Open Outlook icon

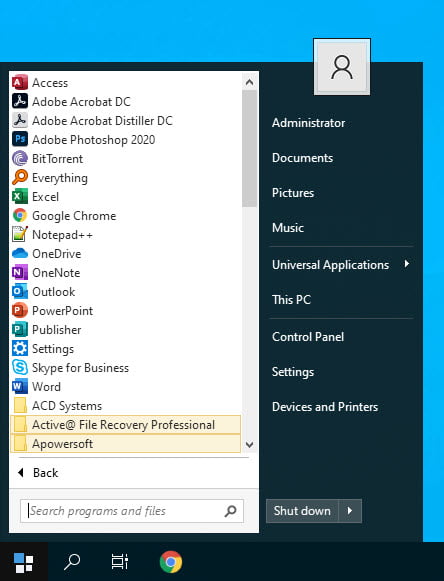(x=20, y=292)
